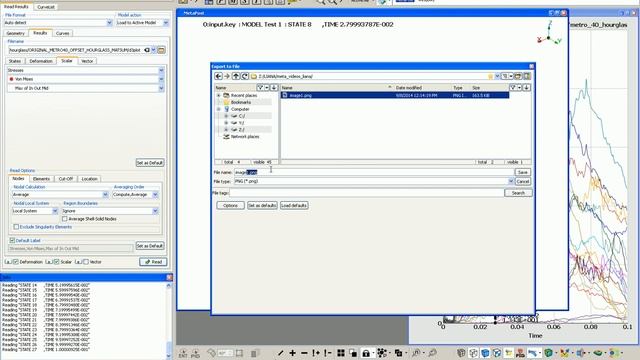Select blue shaded cube view style icon
The width and height of the screenshot is (640, 360).
pyautogui.click(x=485, y=353)
